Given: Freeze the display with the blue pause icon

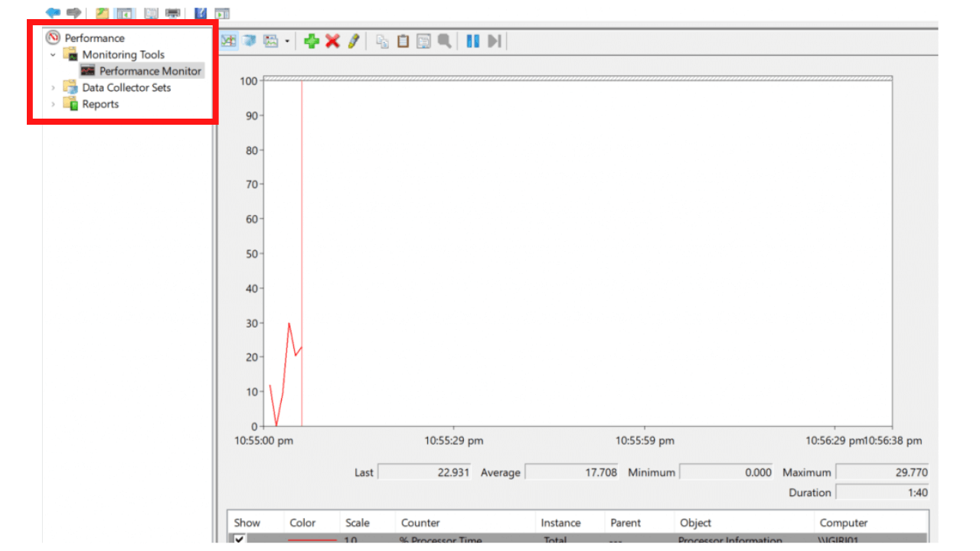Looking at the screenshot, I should [x=473, y=41].
